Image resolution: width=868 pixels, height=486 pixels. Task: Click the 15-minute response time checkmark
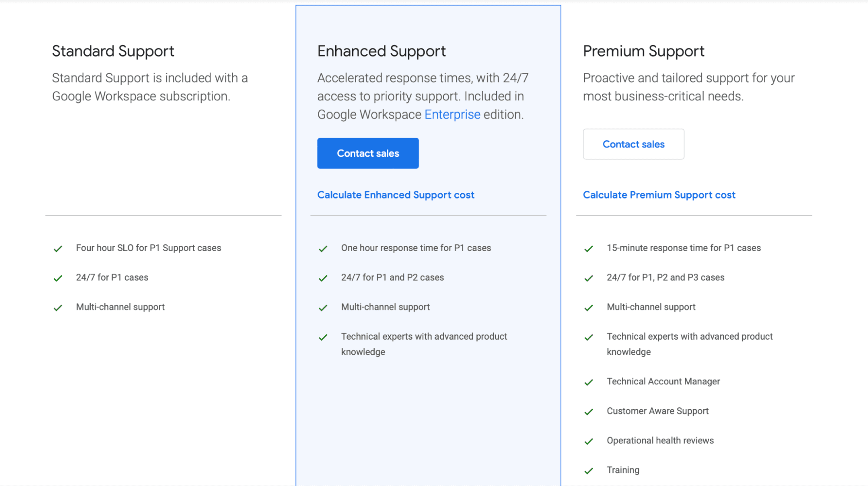coord(589,248)
